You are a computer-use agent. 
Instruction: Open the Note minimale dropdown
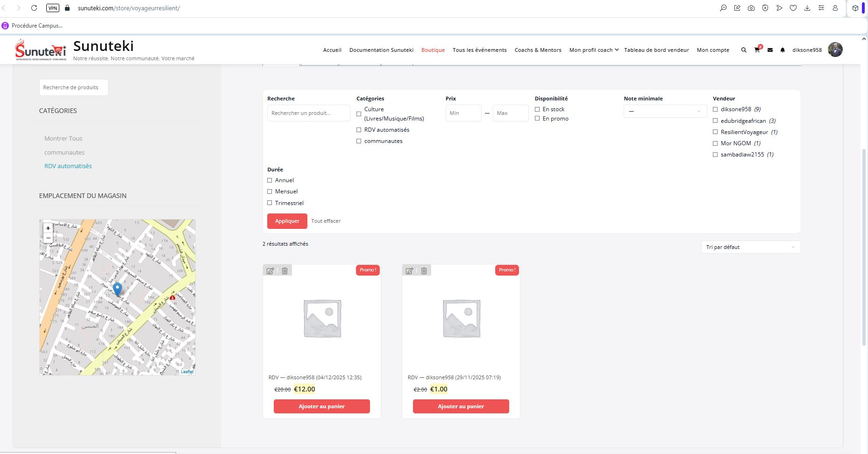pos(664,111)
